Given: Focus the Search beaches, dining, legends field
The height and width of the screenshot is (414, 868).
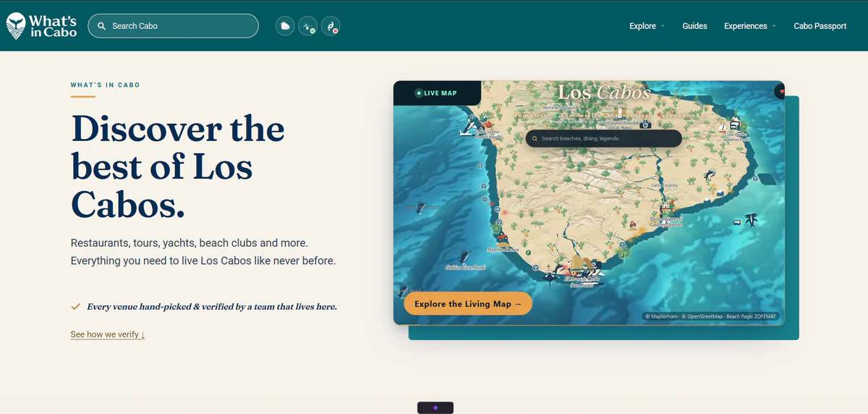Looking at the screenshot, I should point(604,138).
